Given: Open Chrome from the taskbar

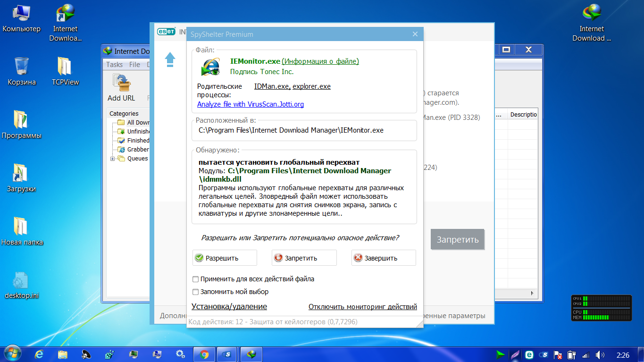Looking at the screenshot, I should [204, 354].
